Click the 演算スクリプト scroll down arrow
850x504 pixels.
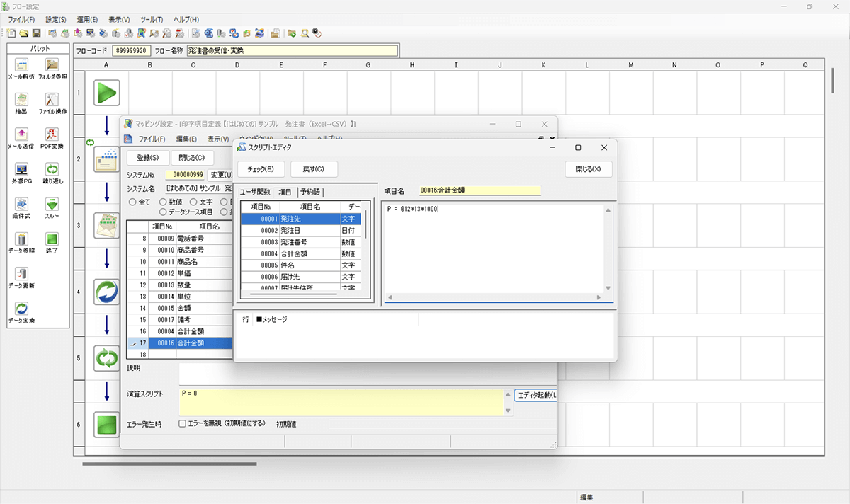(x=507, y=411)
